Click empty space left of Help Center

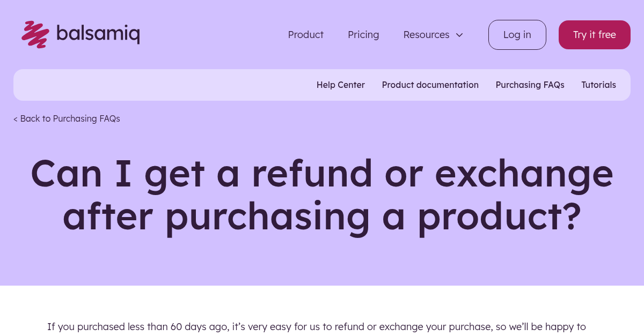tap(161, 85)
